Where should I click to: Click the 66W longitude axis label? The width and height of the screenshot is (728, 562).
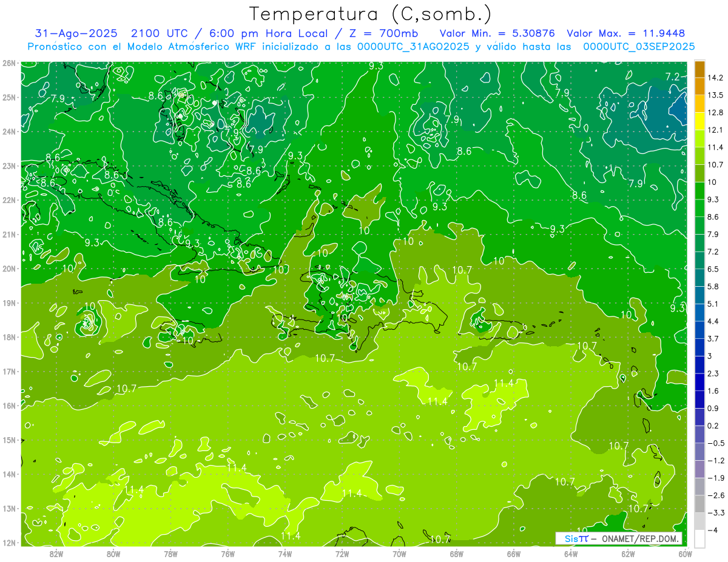tap(514, 554)
